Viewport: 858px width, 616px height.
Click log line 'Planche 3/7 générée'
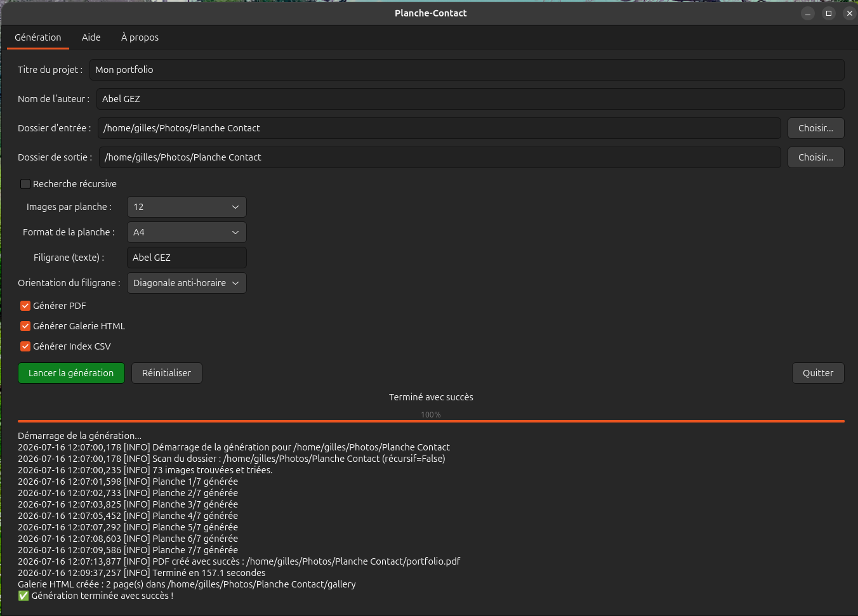tap(128, 504)
